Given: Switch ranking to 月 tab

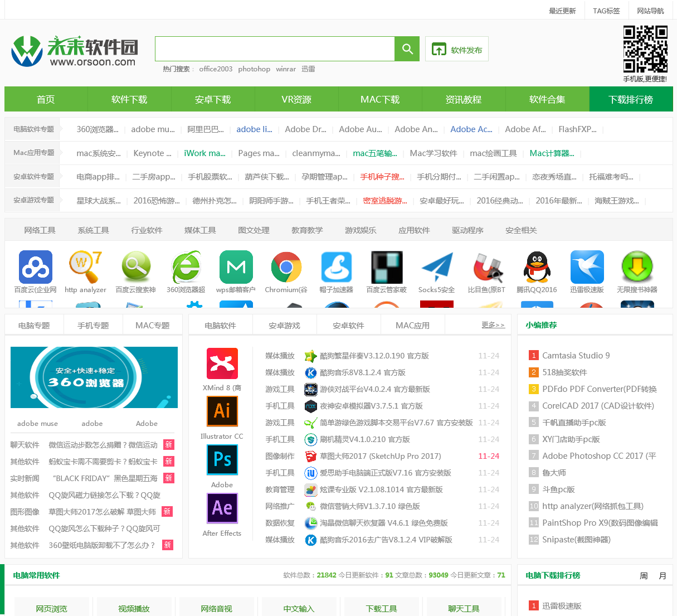Looking at the screenshot, I should click(x=663, y=576).
